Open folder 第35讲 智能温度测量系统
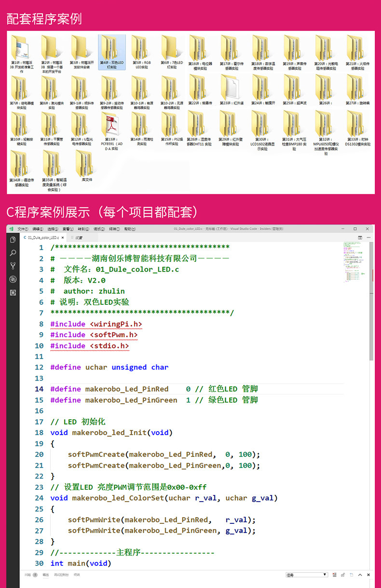Screen dimensions: 381x588 click(54, 170)
